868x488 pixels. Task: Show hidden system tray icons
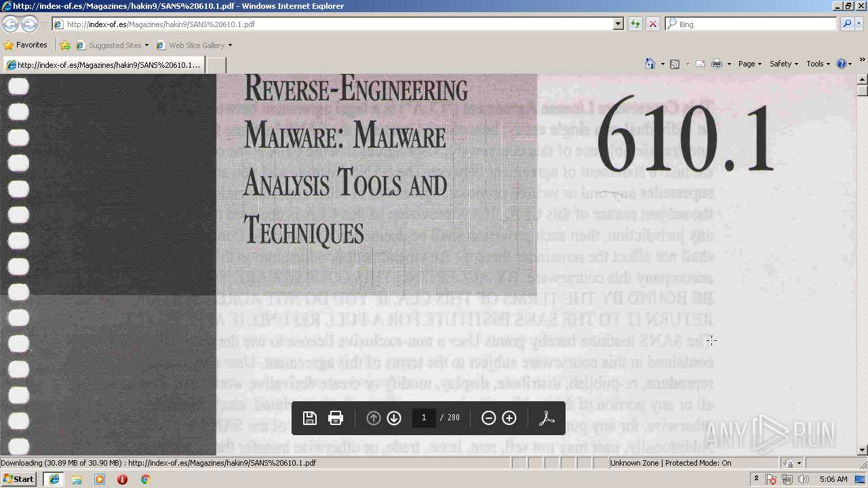pos(757,479)
